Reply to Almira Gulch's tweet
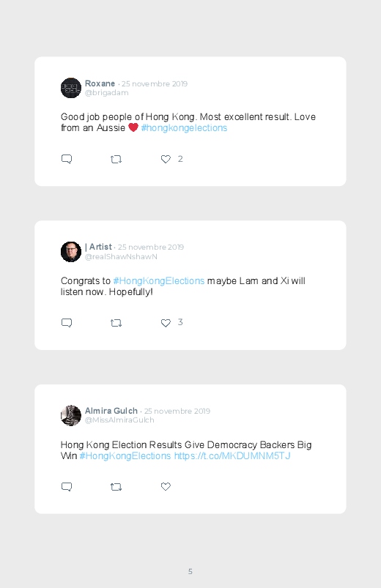 [67, 487]
